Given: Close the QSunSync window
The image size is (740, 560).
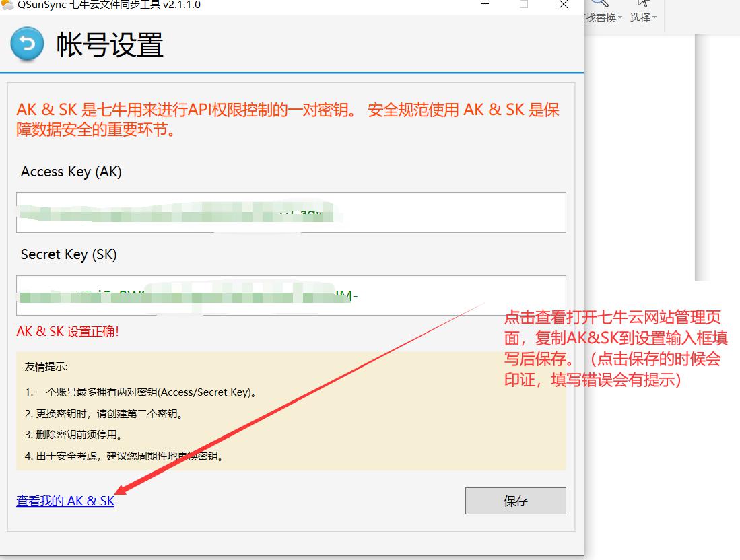Looking at the screenshot, I should [x=563, y=5].
